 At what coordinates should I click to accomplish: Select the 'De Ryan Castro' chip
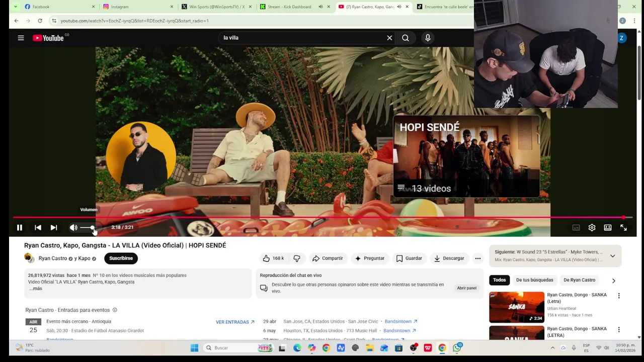point(579,280)
